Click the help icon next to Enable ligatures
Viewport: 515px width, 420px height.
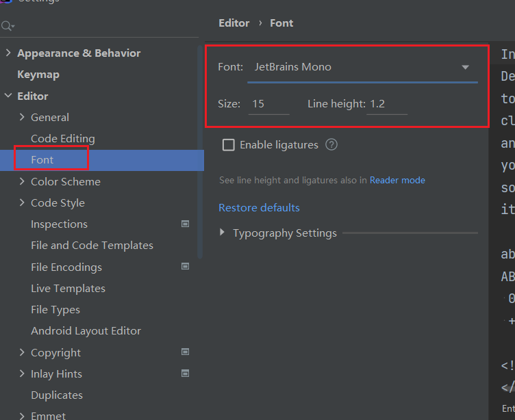point(331,145)
